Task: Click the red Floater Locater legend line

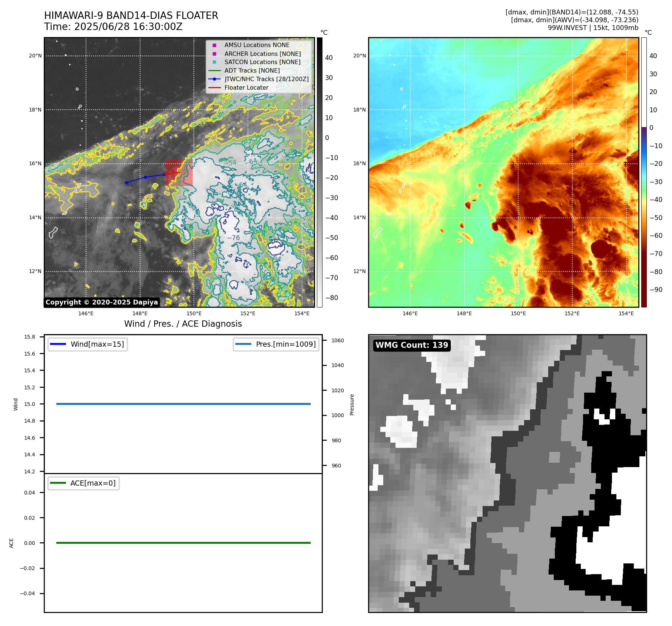Action: pyautogui.click(x=214, y=87)
